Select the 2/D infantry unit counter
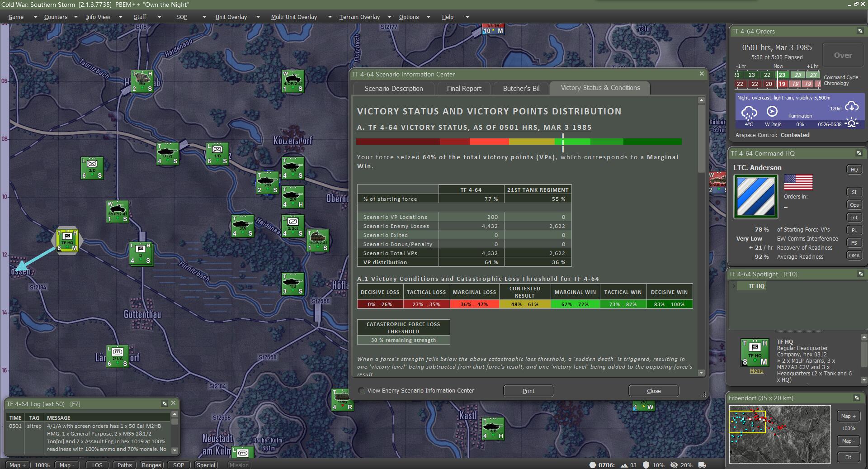The image size is (868, 469). coord(92,168)
